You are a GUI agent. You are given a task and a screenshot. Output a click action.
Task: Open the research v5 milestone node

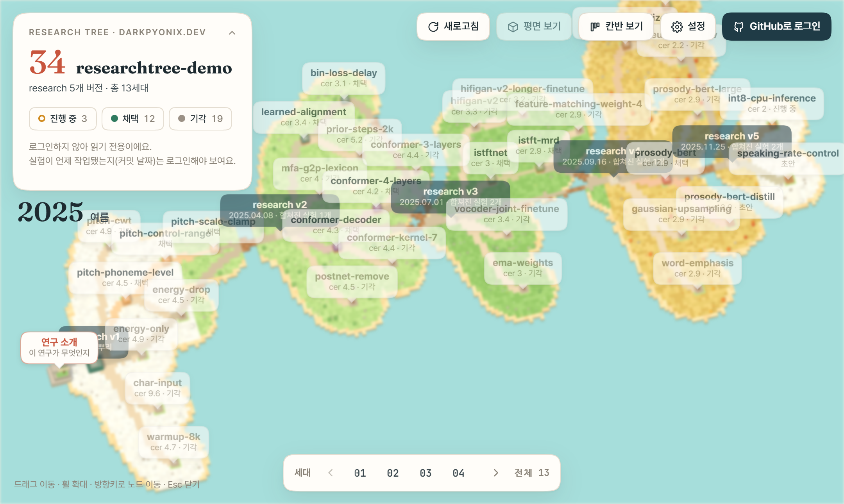click(x=732, y=141)
